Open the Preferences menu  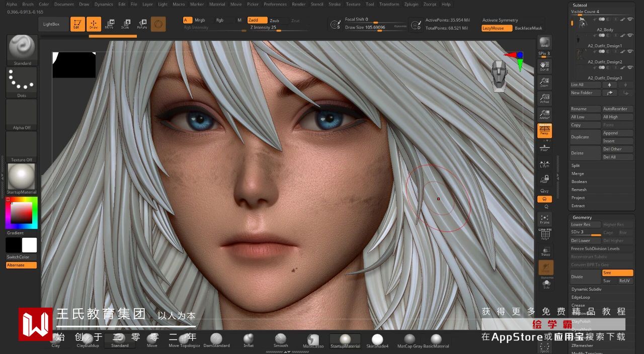coord(275,4)
